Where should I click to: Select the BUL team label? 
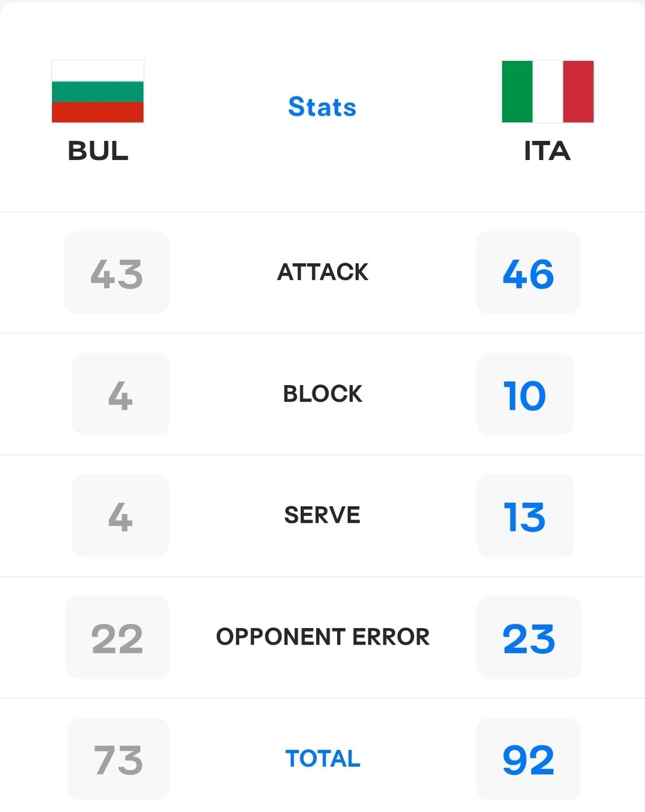tap(98, 151)
